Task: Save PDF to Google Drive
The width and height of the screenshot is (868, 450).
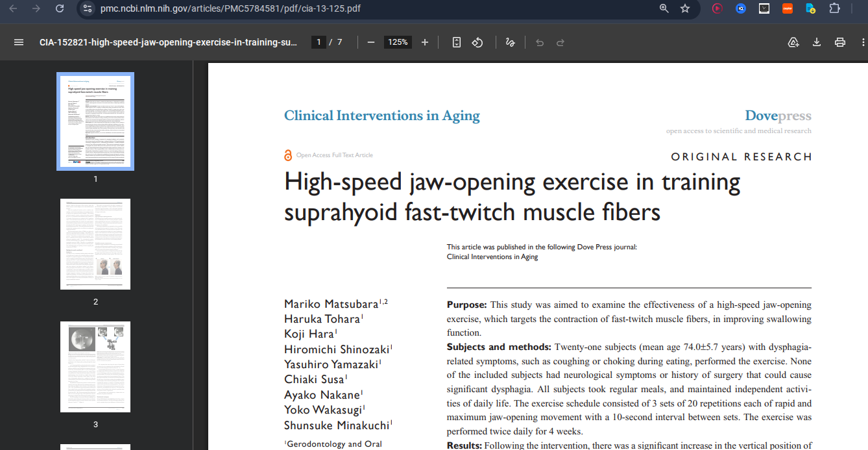Action: (793, 42)
